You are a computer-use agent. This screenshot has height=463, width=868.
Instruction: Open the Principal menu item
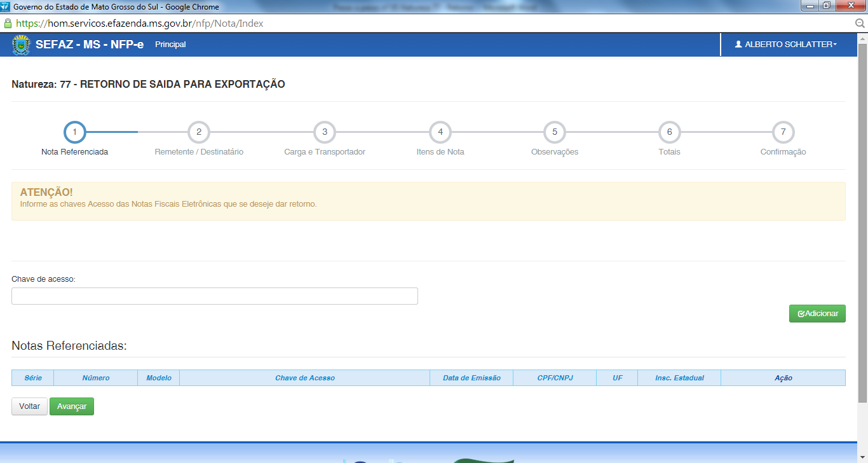[x=170, y=45]
